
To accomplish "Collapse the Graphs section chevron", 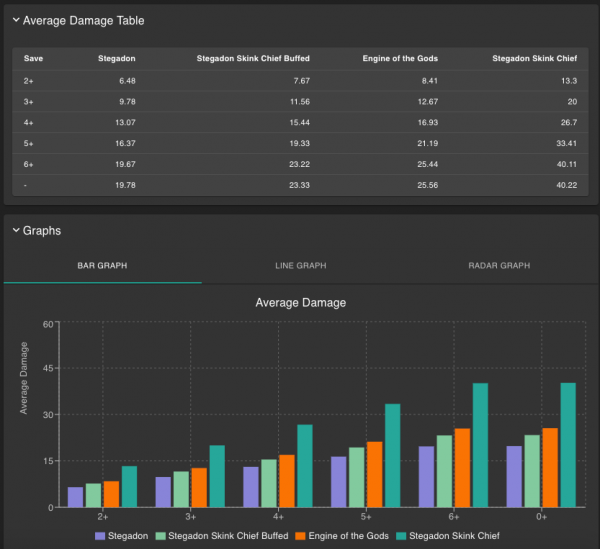I will (x=16, y=231).
